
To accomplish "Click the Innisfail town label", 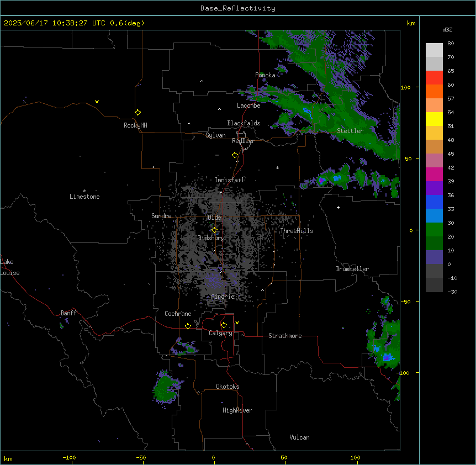I will [230, 180].
